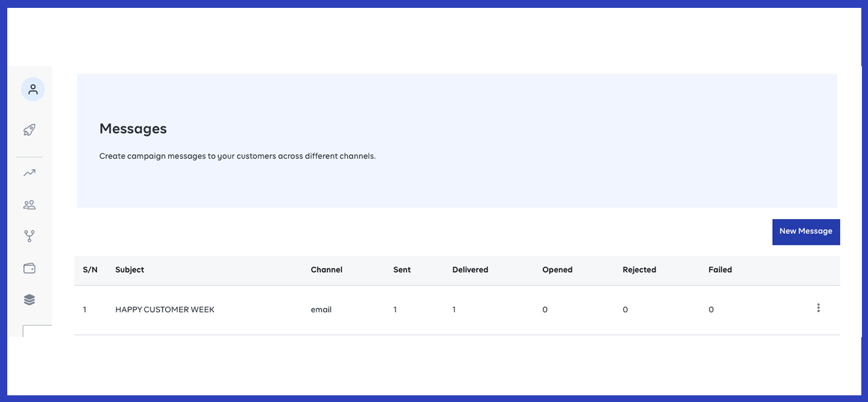Screen dimensions: 868x402
Task: Open the user profile icon in sidebar
Action: (33, 89)
